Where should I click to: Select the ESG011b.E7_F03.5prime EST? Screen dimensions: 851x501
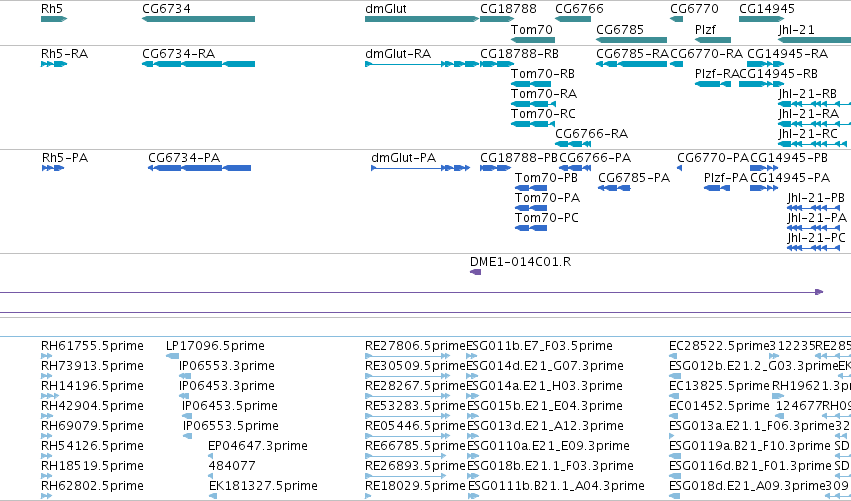coord(472,356)
